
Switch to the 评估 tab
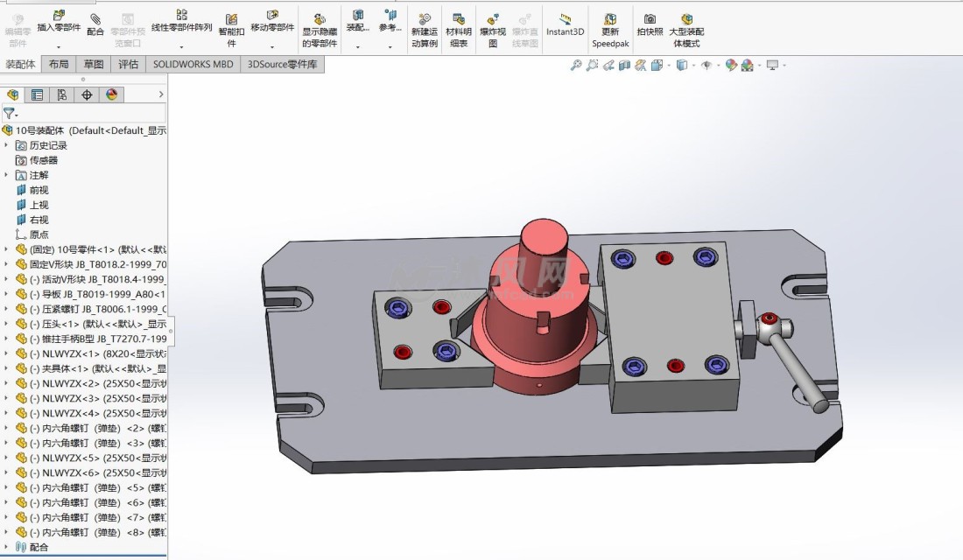coord(129,64)
